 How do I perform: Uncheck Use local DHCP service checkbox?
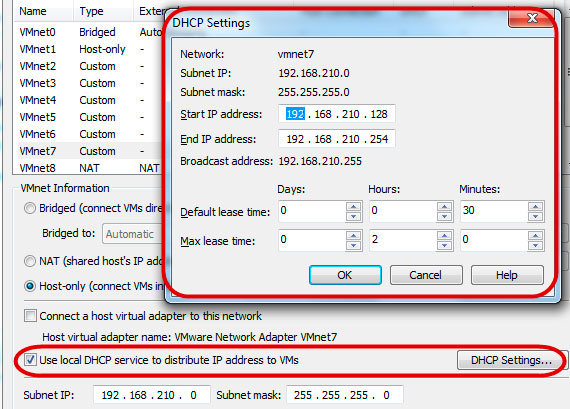click(31, 360)
